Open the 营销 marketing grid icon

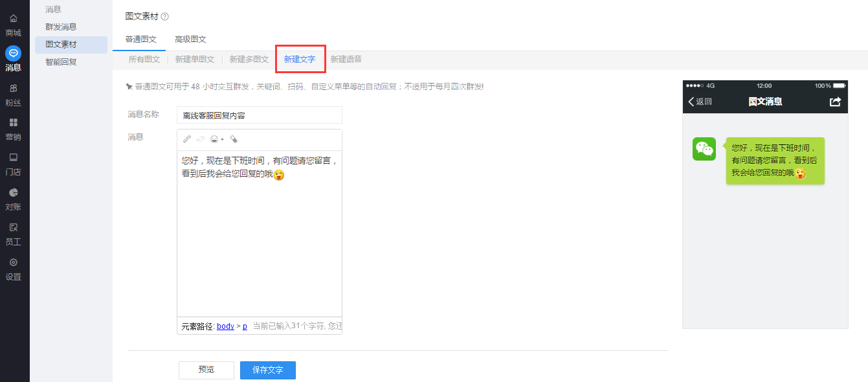[x=14, y=123]
